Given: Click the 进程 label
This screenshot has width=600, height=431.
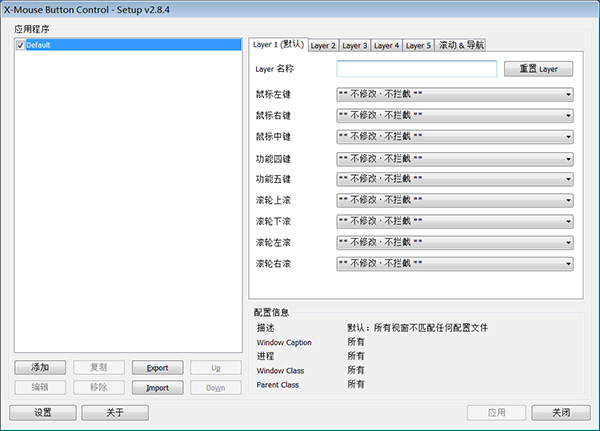Looking at the screenshot, I should coord(265,356).
